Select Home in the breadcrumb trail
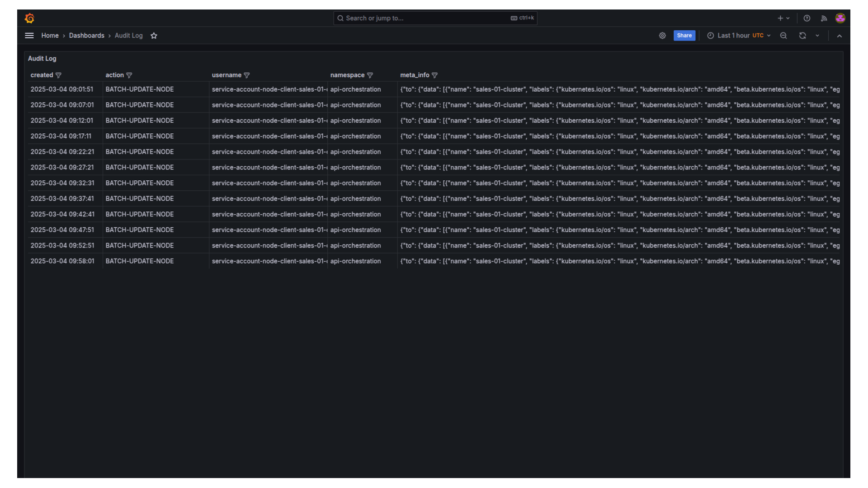 (50, 35)
